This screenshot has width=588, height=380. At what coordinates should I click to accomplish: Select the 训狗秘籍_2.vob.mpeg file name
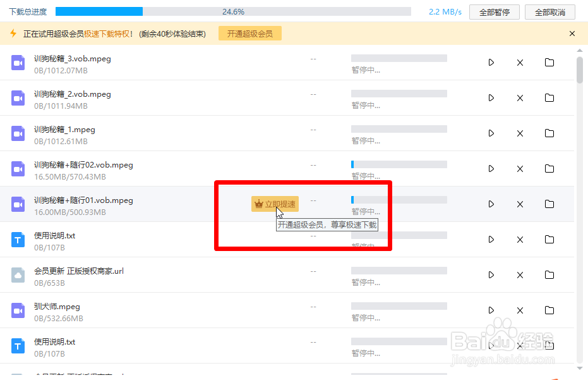click(x=73, y=94)
